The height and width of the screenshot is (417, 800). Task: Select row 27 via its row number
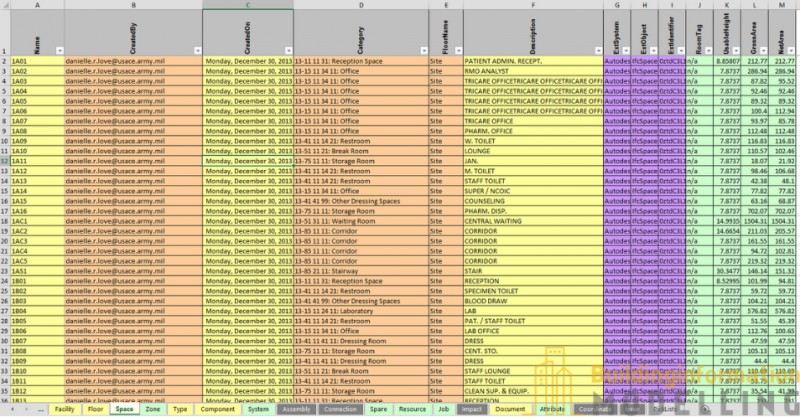coord(5,311)
